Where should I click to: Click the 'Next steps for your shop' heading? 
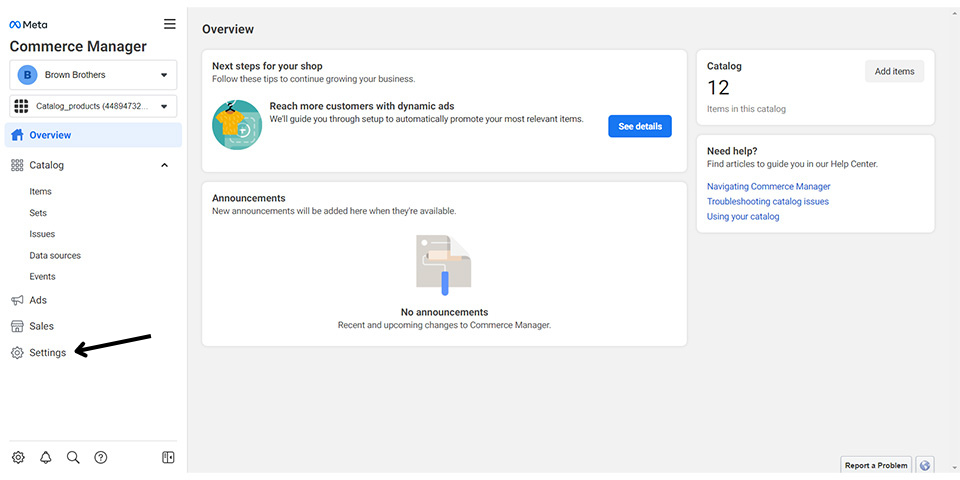coord(267,66)
